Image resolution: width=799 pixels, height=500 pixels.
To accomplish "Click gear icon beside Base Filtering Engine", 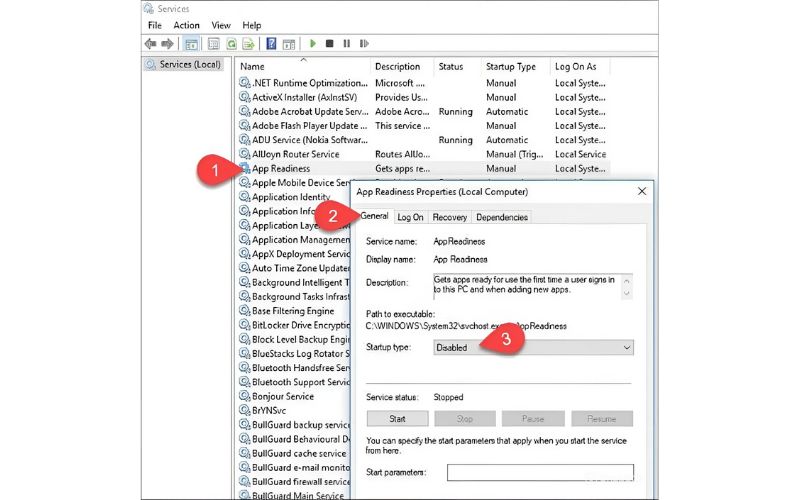I will [x=245, y=311].
